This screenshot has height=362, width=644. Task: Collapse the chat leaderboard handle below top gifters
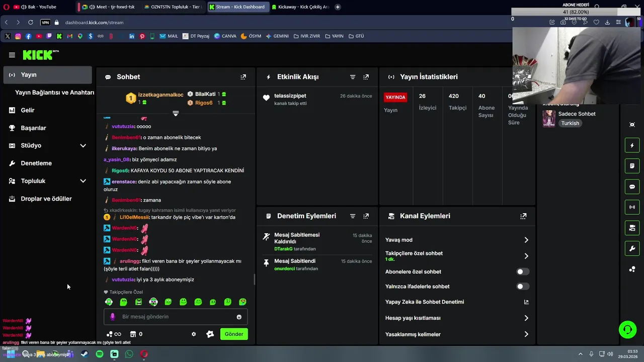176,114
